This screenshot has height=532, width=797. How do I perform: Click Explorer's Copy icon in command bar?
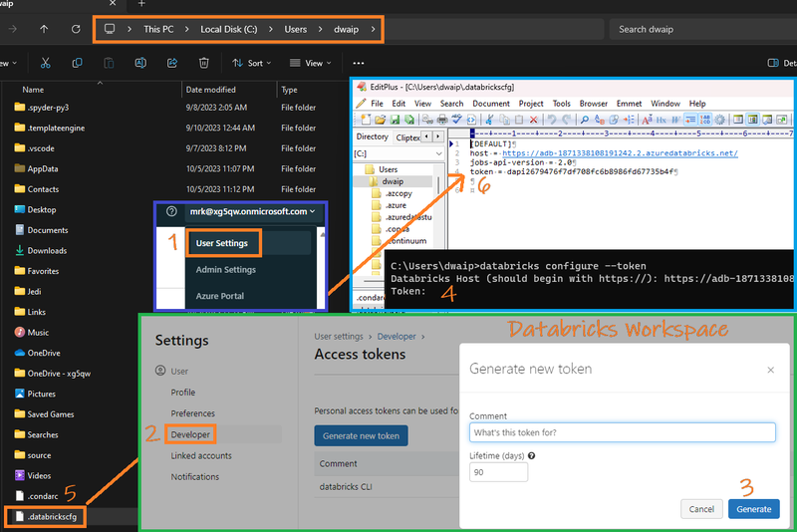pos(77,63)
